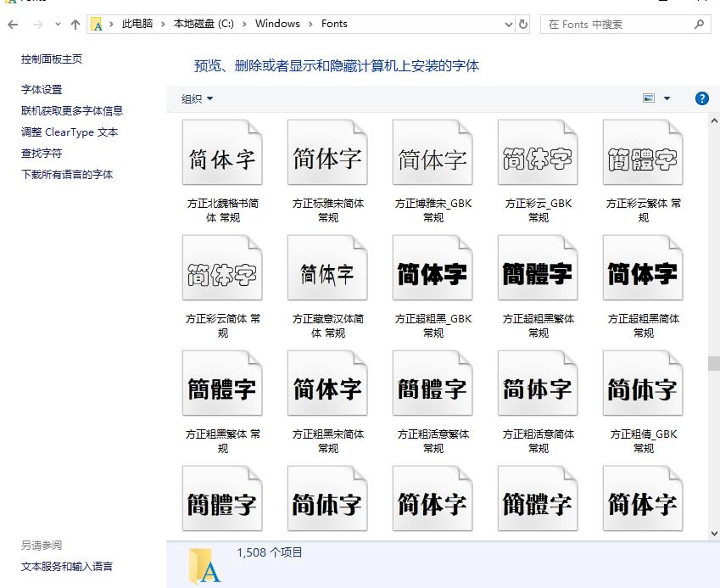The height and width of the screenshot is (588, 720).
Task: Open 调整 ClearType 文本
Action: (70, 132)
